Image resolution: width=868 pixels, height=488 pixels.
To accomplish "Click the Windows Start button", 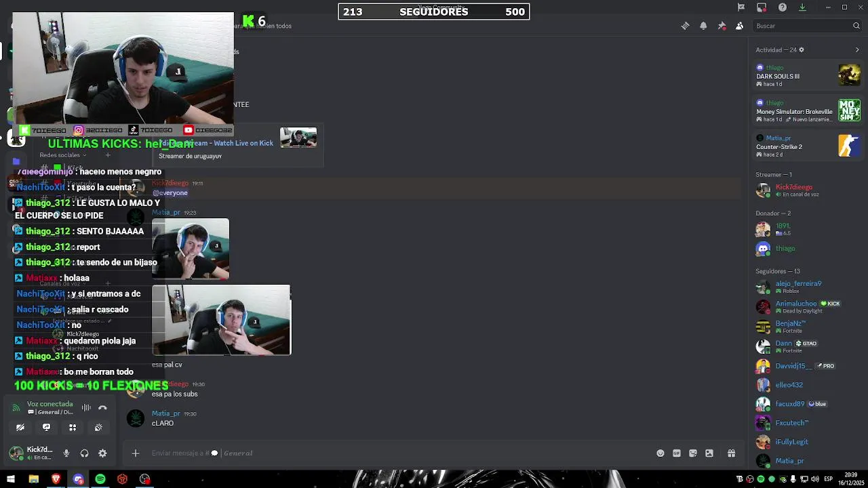I will click(10, 479).
